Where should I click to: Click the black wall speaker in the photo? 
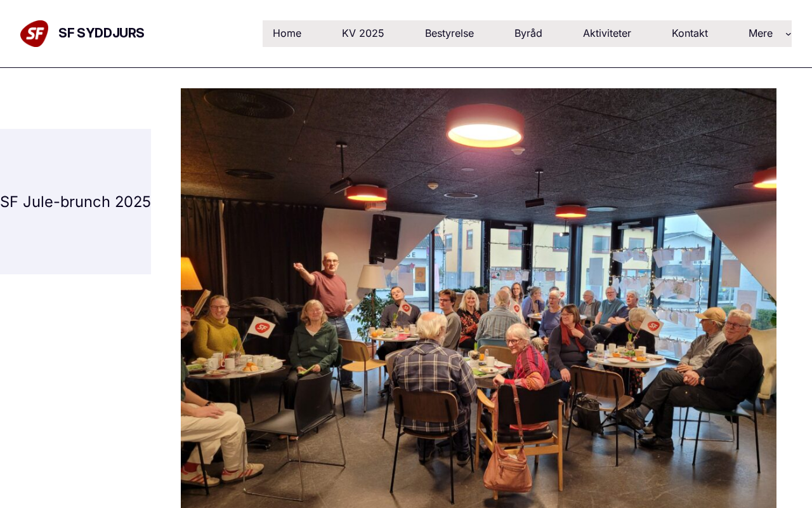[386, 236]
